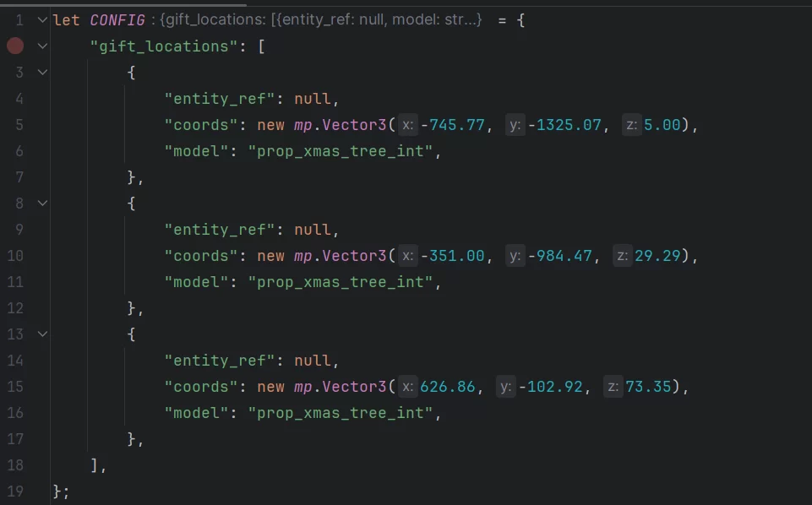Click the x inlay hint on line 15

[x=407, y=386]
